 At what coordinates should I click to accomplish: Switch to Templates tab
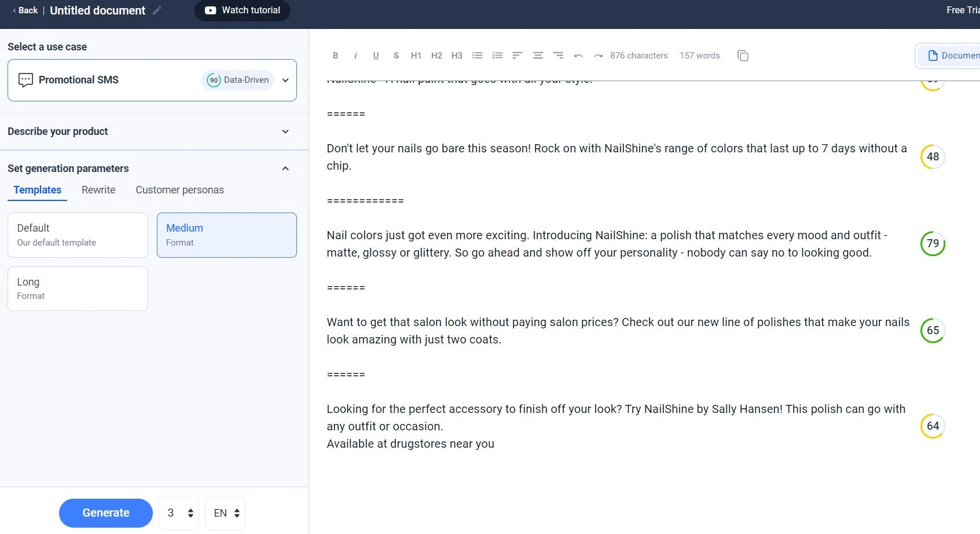[x=38, y=190]
